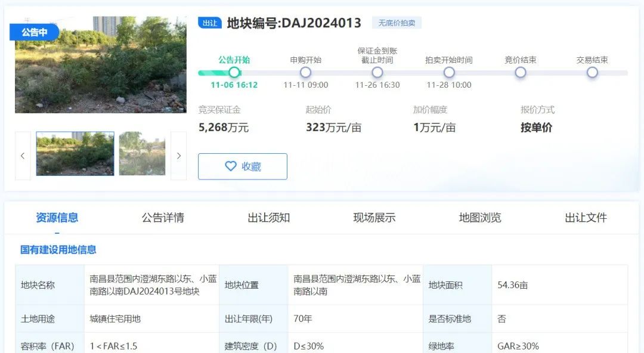Click the 地块位置 value cell
Viewport: 644px width, 353px height.
point(357,285)
